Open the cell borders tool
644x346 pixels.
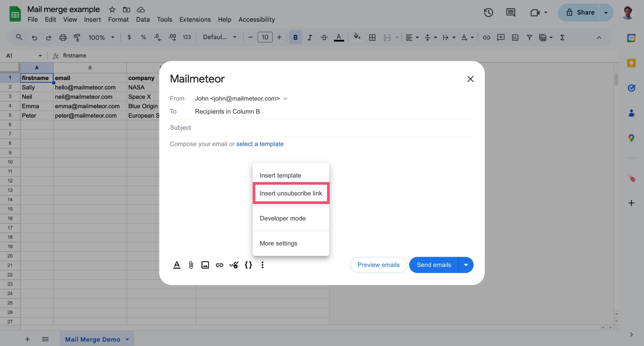(x=372, y=37)
